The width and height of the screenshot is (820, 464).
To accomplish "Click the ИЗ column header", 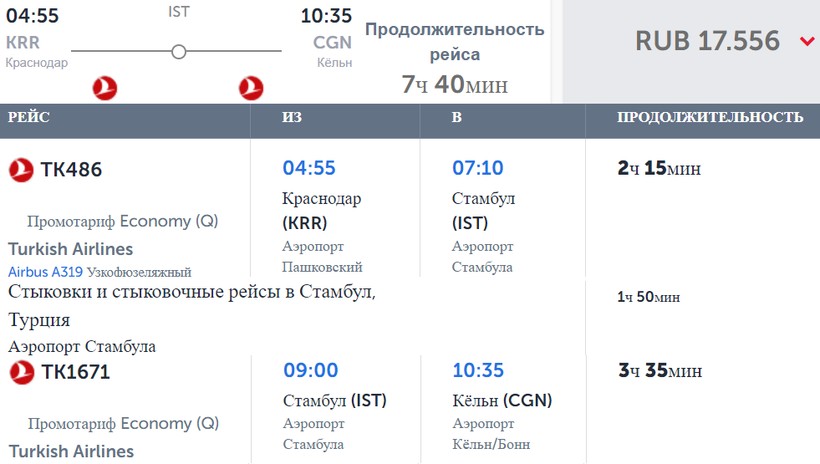I will [x=292, y=118].
